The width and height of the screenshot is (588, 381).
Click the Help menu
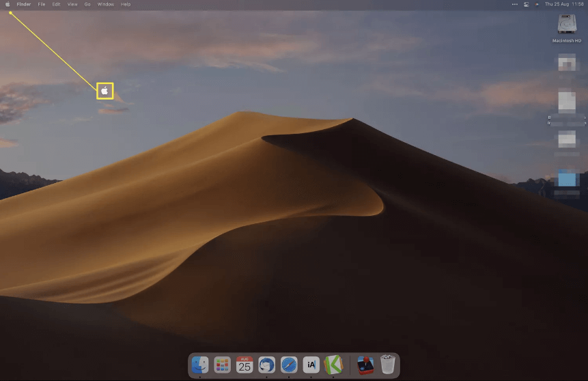[126, 4]
